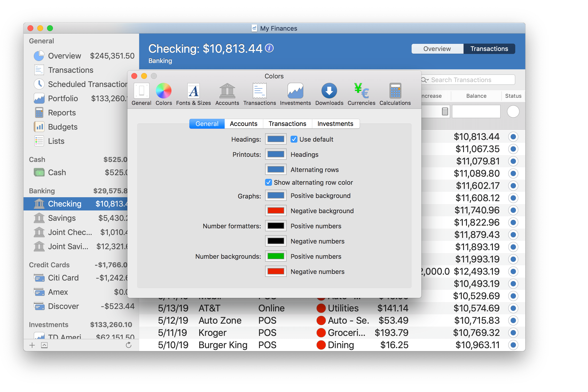Toggle status circle for $11,067.35 balance row
Screen dimensions: 588x392
point(513,149)
